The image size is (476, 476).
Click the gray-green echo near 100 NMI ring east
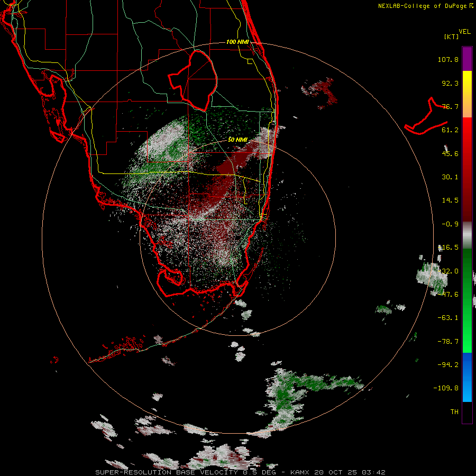(432, 278)
